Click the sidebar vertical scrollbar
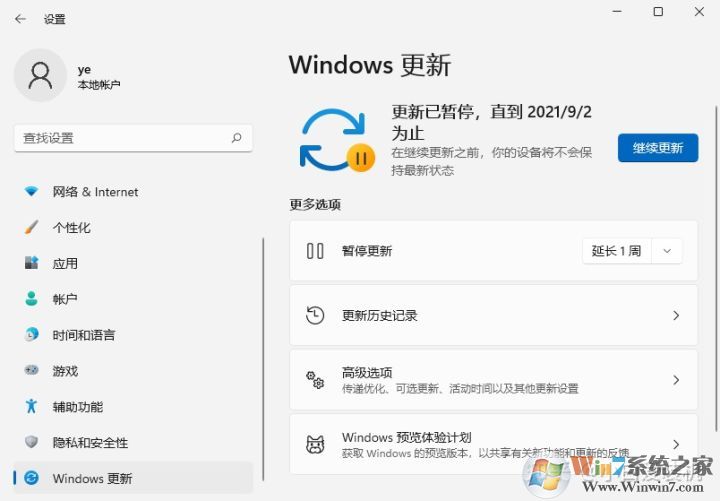 [263, 359]
